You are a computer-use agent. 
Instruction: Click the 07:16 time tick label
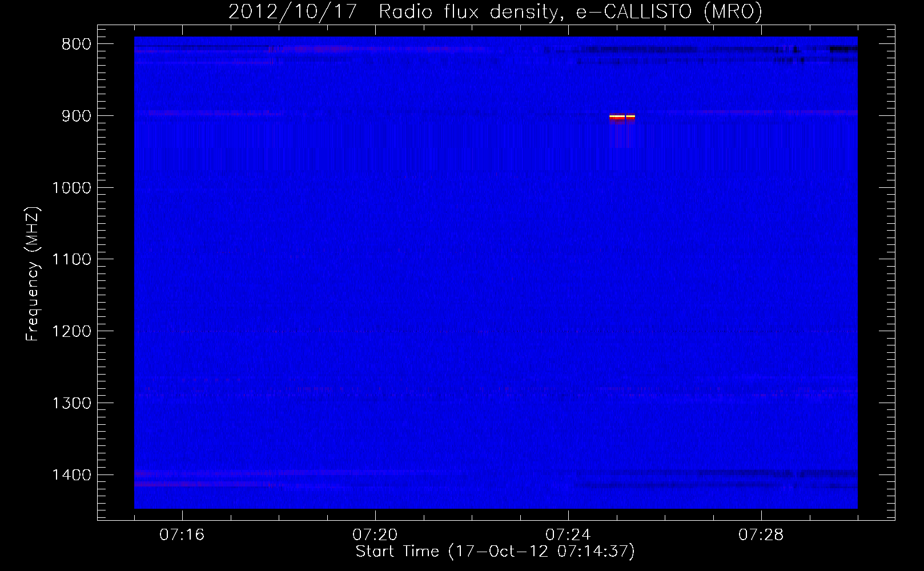(x=182, y=535)
